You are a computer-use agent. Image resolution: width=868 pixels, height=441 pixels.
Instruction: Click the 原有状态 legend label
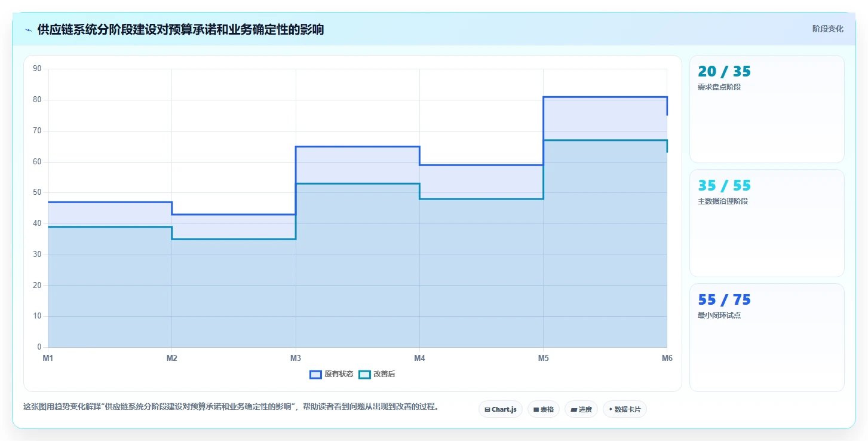pos(339,374)
